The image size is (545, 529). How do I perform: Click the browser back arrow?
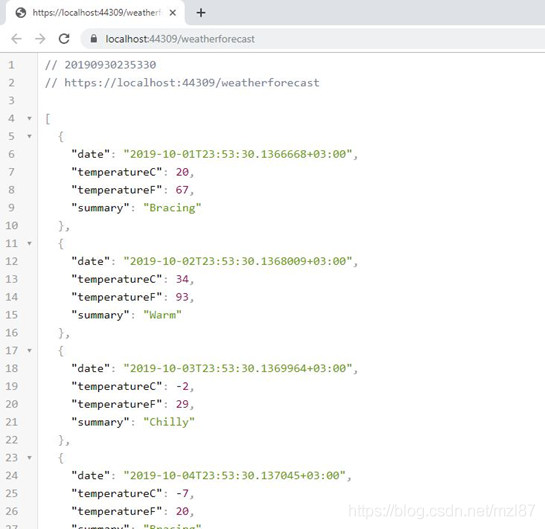(x=16, y=39)
